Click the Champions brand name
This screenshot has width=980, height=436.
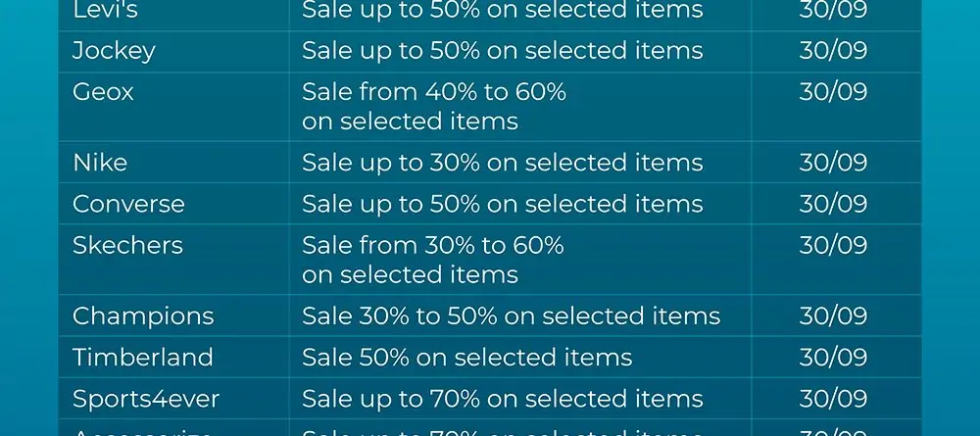[143, 316]
